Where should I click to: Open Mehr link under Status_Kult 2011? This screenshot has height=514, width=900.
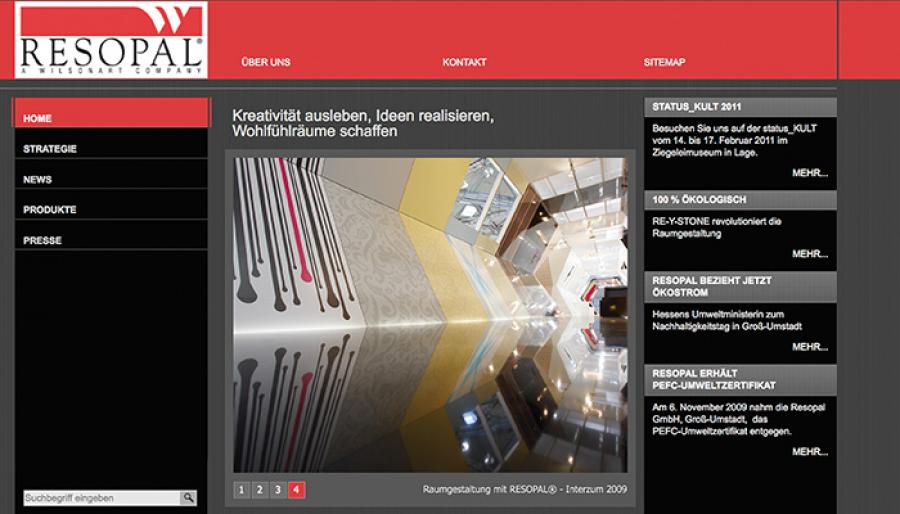pos(810,173)
